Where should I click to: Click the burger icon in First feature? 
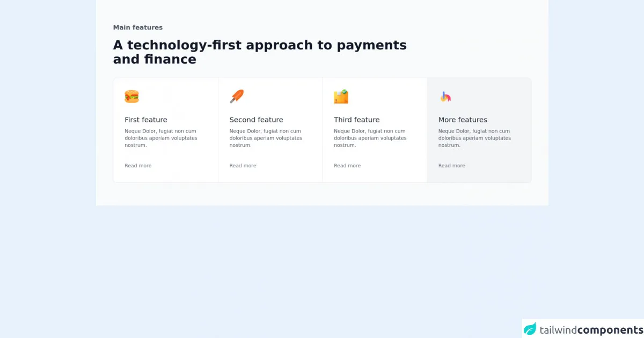coord(131,97)
